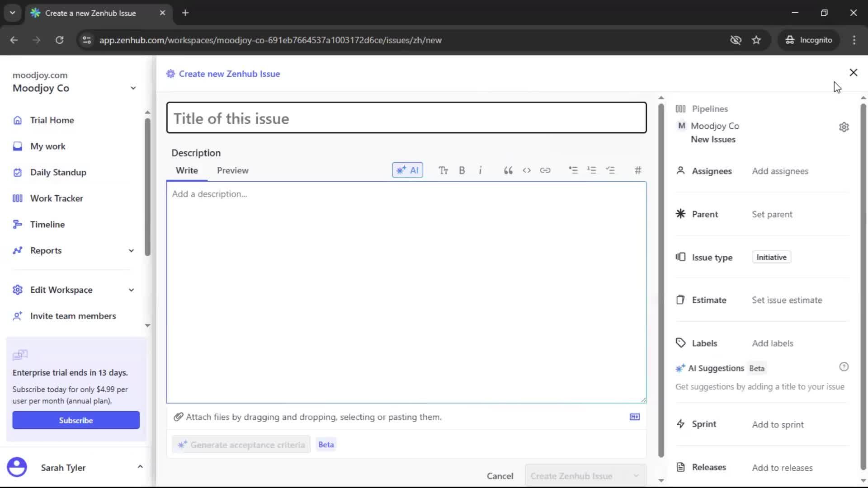Expand the Edit Workspace section
868x488 pixels.
(x=131, y=290)
